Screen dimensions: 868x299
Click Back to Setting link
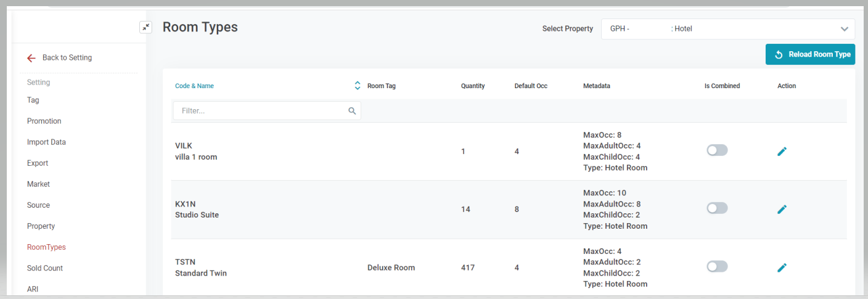point(67,58)
